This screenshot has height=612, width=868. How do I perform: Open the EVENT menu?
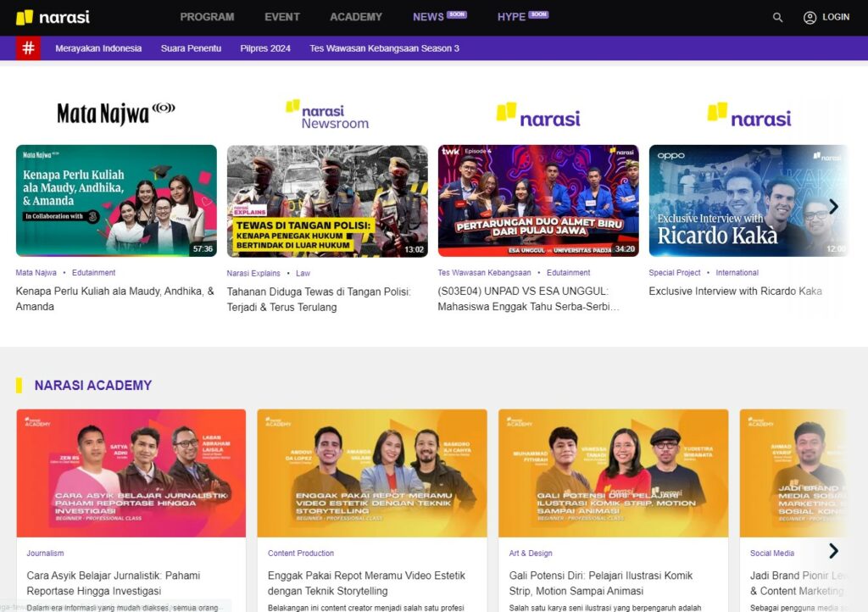(281, 17)
